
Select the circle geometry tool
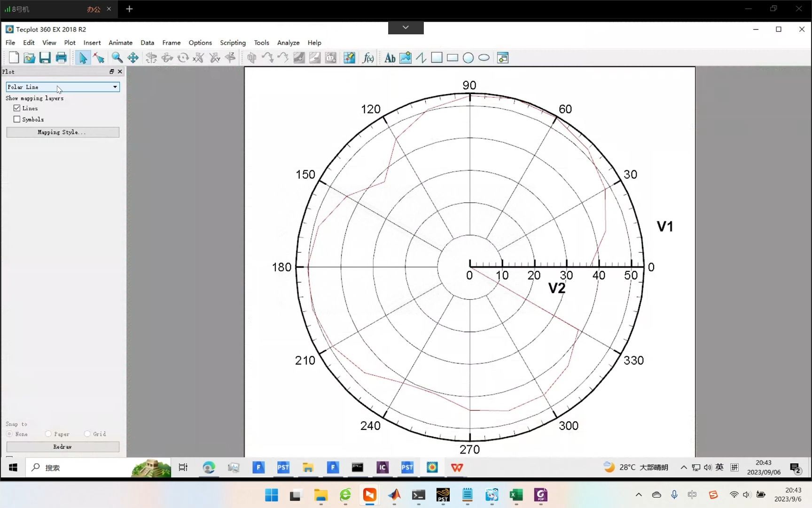pos(468,58)
